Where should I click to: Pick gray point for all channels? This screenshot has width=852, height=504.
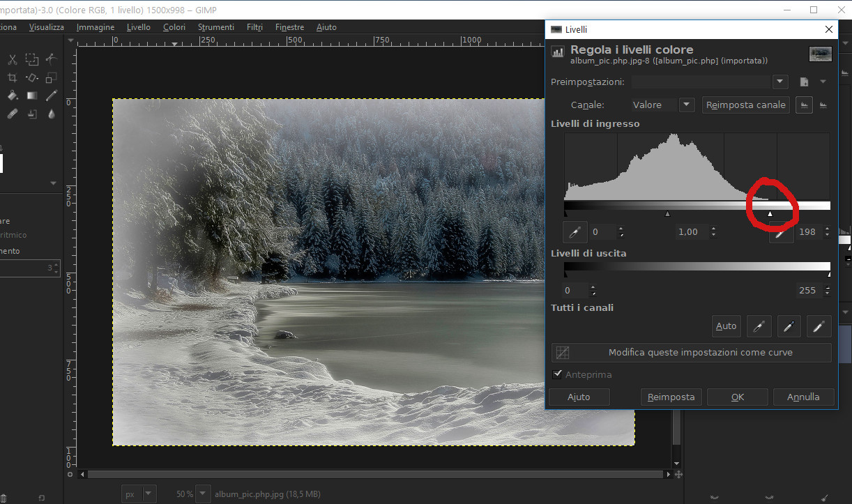click(x=789, y=326)
